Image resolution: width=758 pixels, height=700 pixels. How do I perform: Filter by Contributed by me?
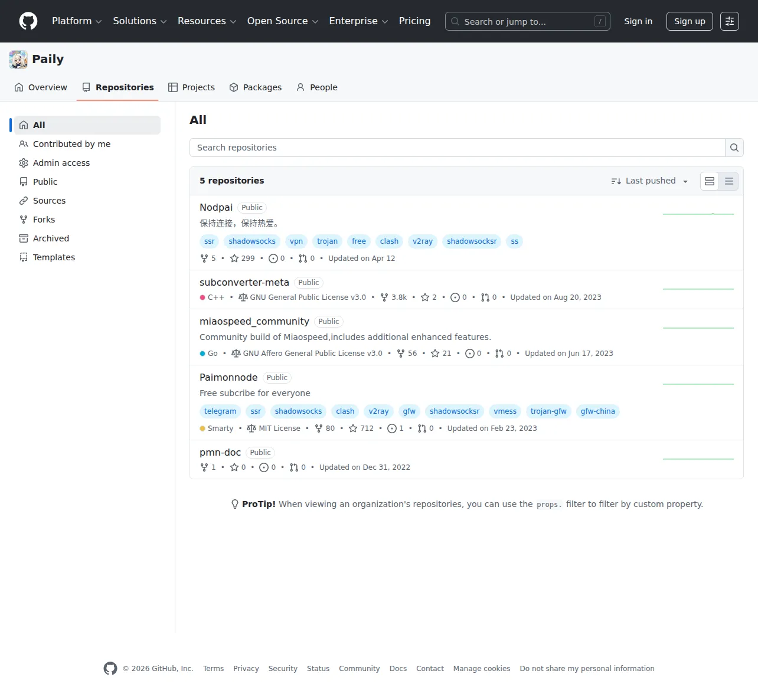87,144
